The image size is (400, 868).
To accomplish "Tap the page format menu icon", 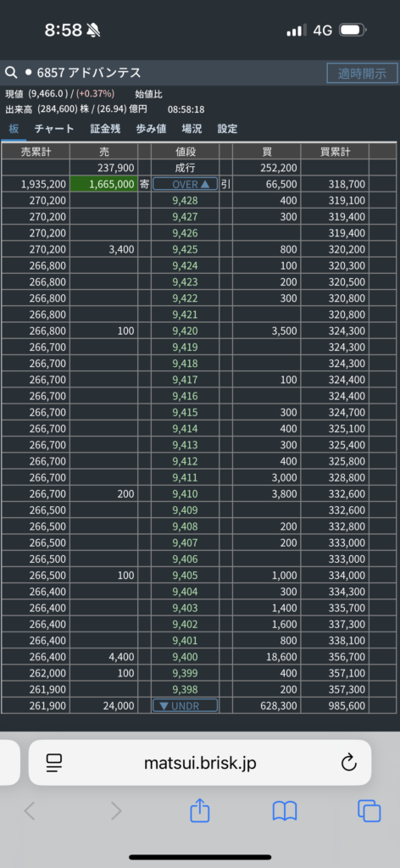I will click(54, 763).
